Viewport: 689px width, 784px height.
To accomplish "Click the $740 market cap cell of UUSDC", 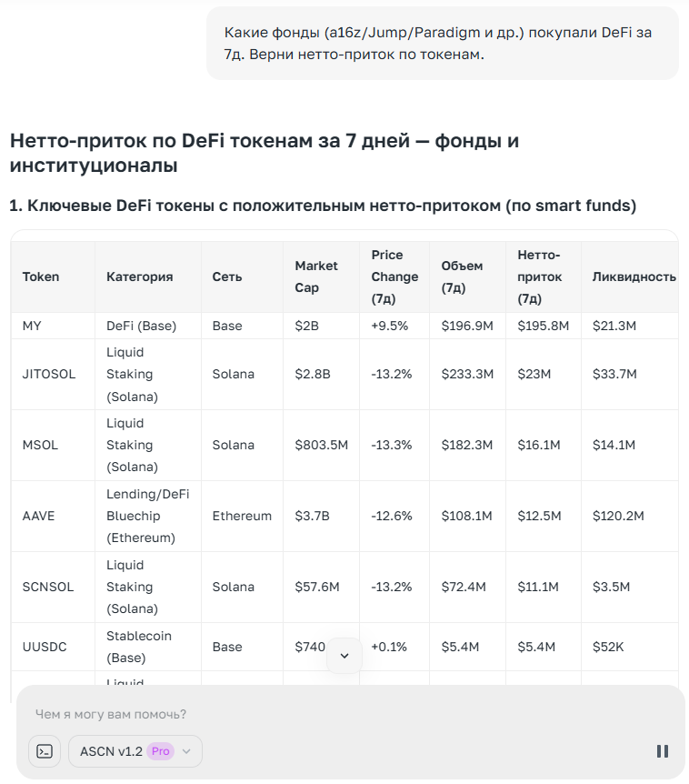I will 309,647.
